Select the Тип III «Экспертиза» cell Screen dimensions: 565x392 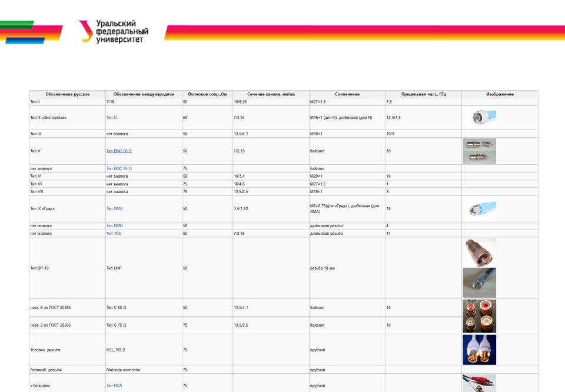67,118
